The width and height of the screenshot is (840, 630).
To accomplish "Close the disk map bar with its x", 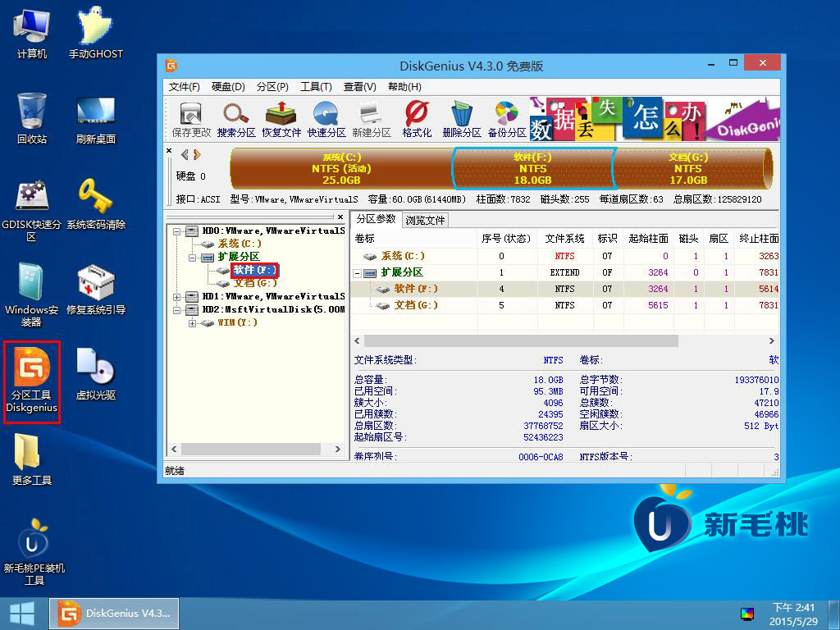I will 169,151.
